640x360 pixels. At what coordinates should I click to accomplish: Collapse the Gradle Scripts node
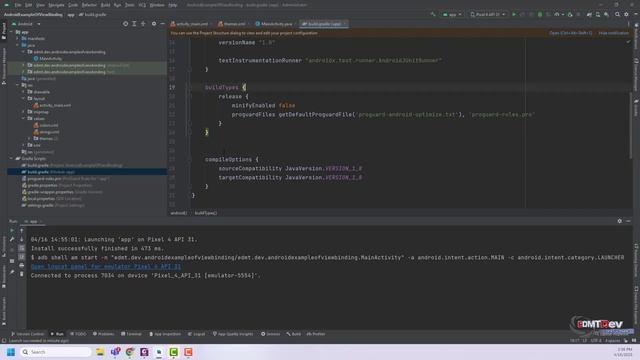[x=12, y=158]
